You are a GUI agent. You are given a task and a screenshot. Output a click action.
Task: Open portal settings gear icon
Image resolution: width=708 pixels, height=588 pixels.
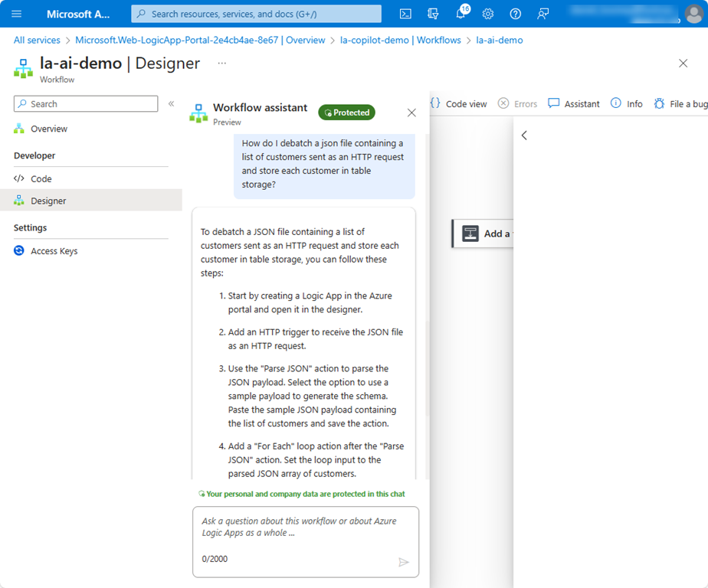[x=488, y=14]
